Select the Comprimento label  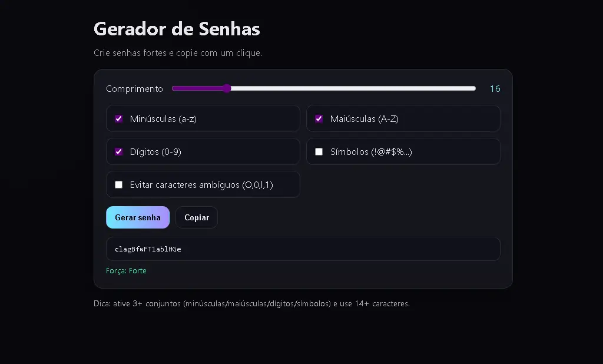[x=134, y=88]
